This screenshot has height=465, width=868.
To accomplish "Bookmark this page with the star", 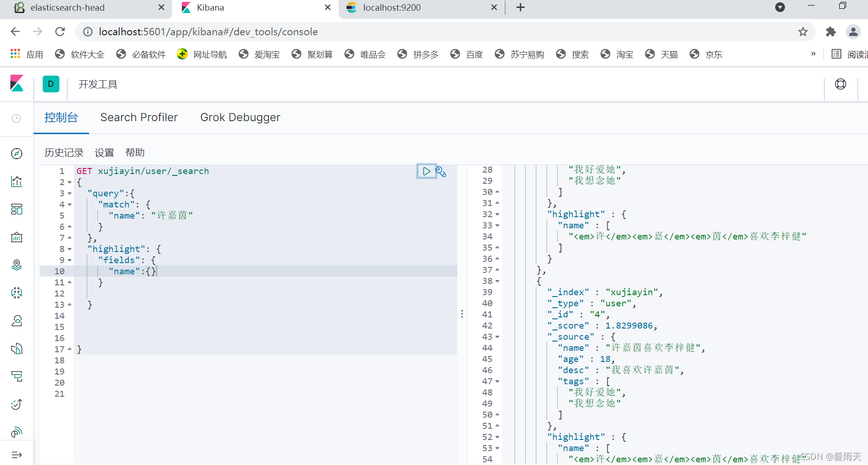I will tap(803, 32).
